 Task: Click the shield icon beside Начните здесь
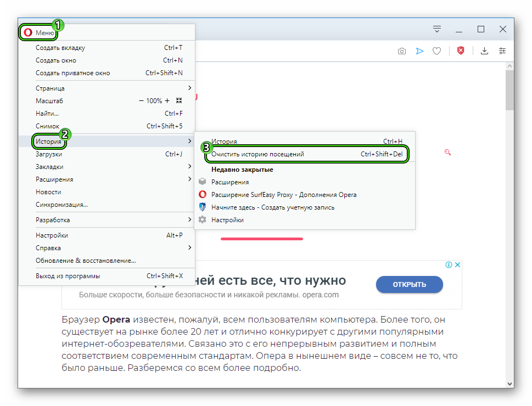click(x=202, y=207)
